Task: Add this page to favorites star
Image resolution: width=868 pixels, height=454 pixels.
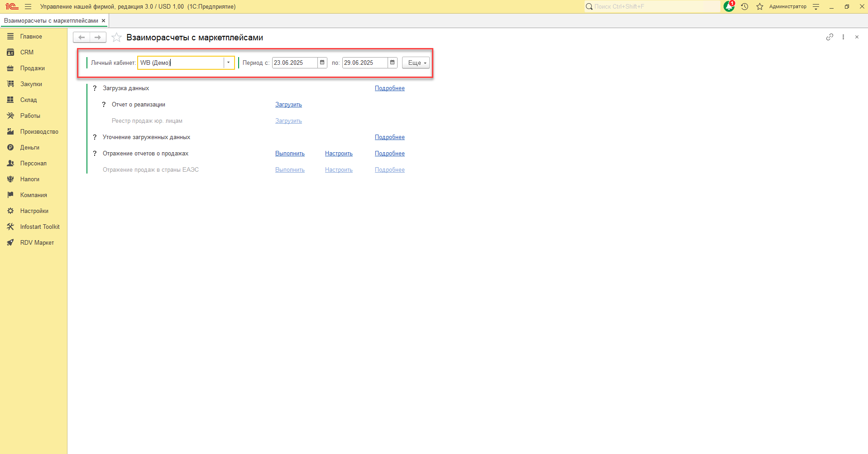Action: point(116,38)
